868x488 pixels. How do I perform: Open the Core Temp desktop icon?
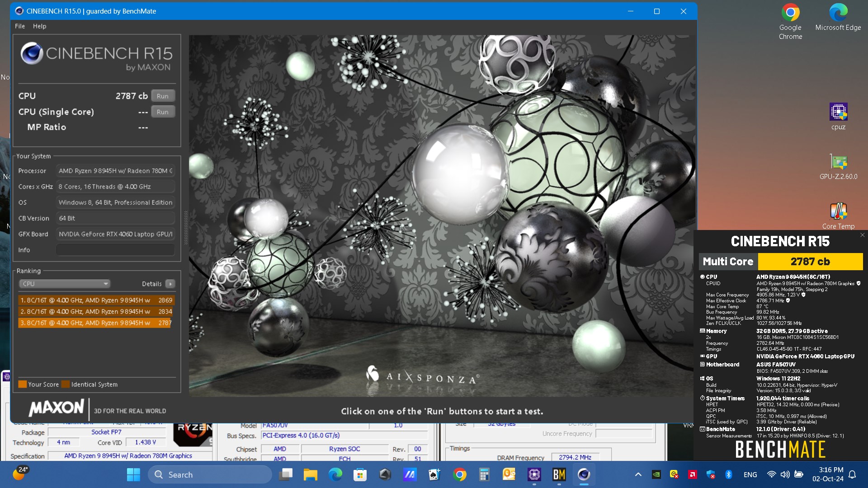point(838,216)
